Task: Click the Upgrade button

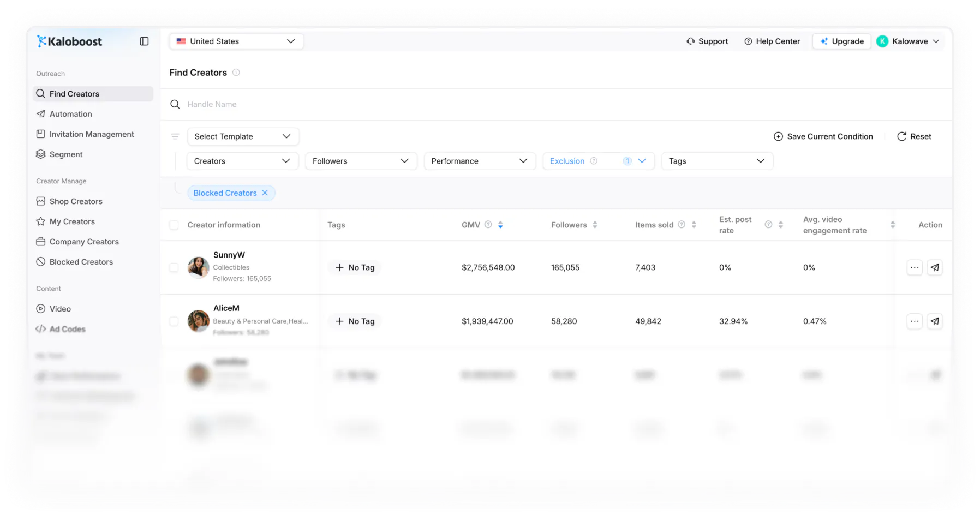Action: [x=842, y=41]
